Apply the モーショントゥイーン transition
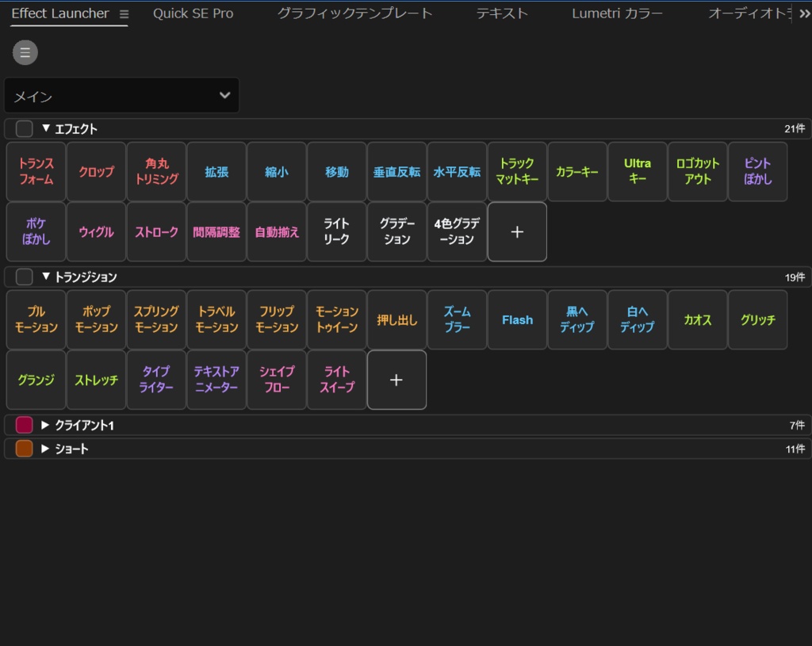The width and height of the screenshot is (812, 646). [336, 319]
